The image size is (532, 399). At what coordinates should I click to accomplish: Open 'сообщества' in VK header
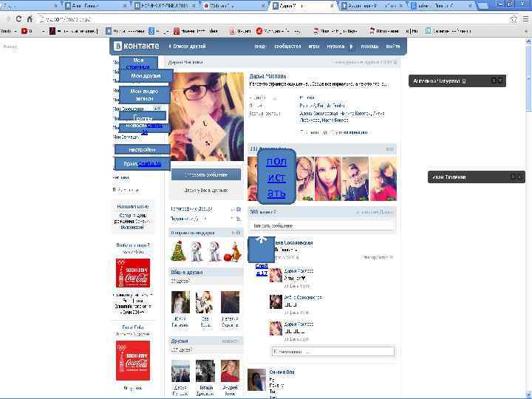click(287, 46)
